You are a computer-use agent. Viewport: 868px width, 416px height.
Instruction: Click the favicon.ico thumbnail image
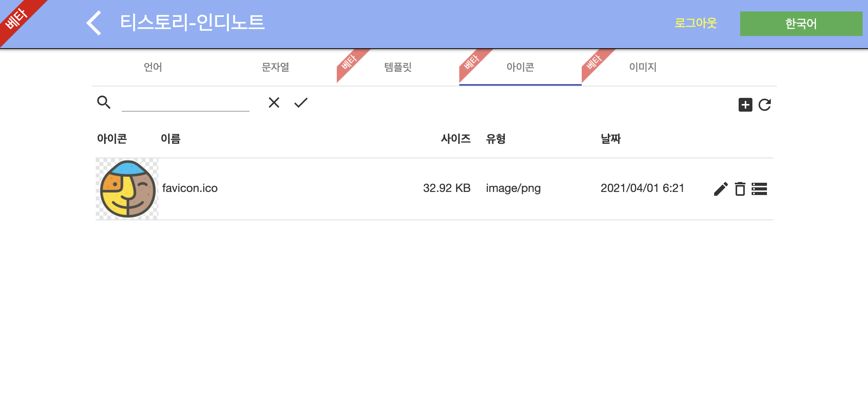coord(127,189)
